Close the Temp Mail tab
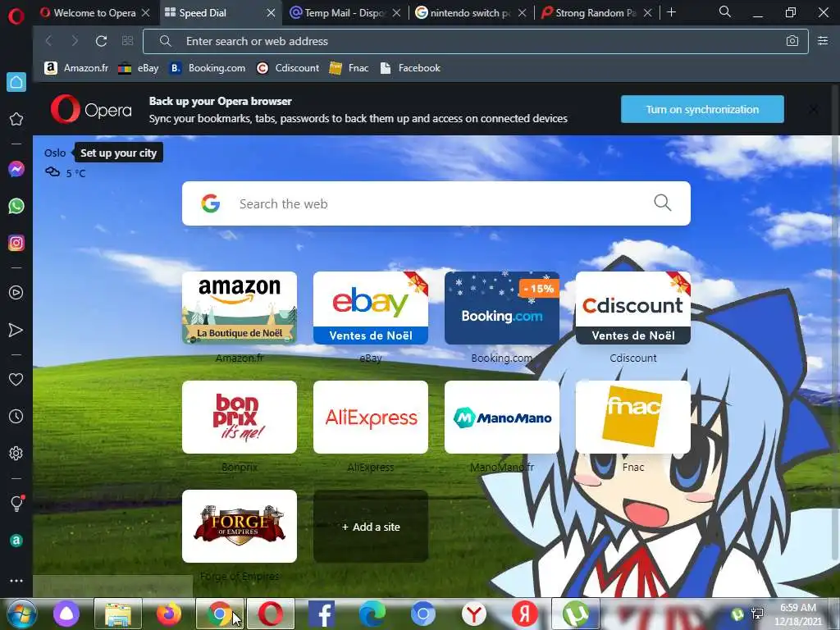Image resolution: width=840 pixels, height=630 pixels. pos(396,13)
